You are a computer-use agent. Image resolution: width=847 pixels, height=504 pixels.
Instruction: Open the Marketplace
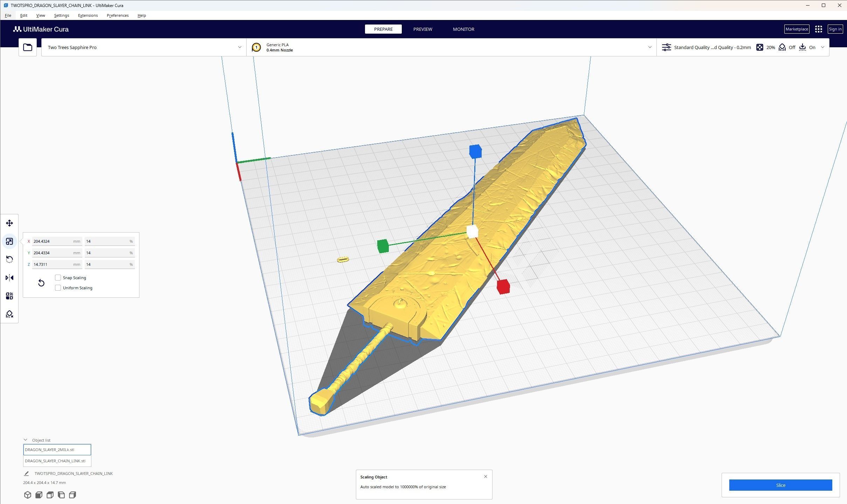click(x=797, y=29)
